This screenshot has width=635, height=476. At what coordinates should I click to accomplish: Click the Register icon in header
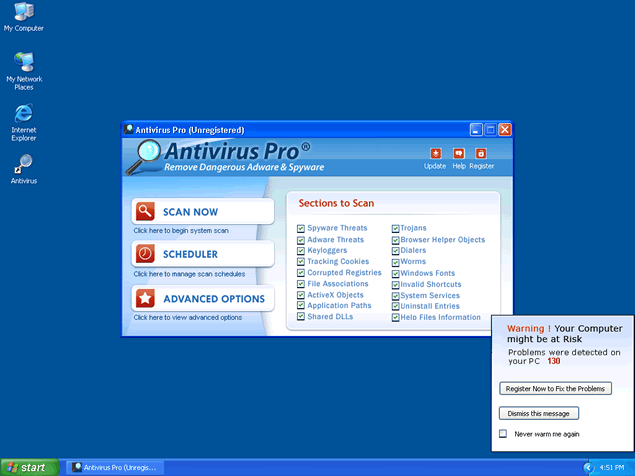tap(481, 154)
